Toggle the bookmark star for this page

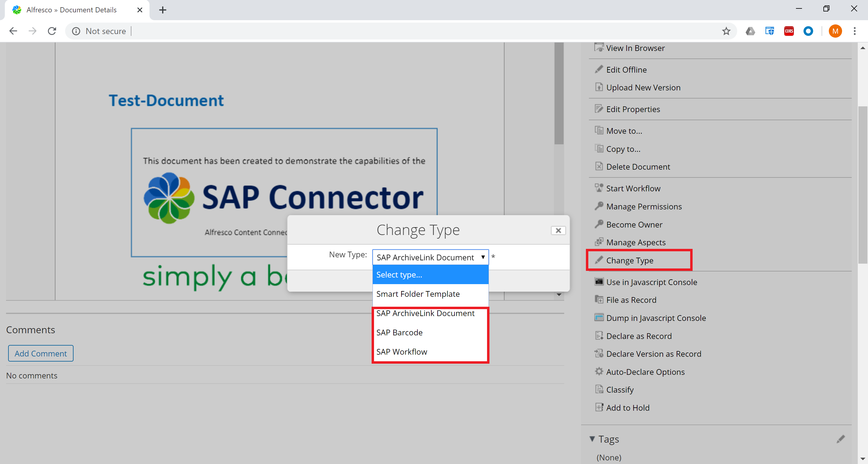pos(726,31)
